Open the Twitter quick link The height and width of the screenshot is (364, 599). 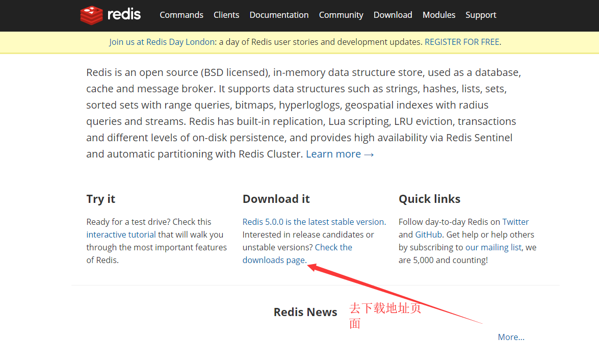(x=515, y=222)
